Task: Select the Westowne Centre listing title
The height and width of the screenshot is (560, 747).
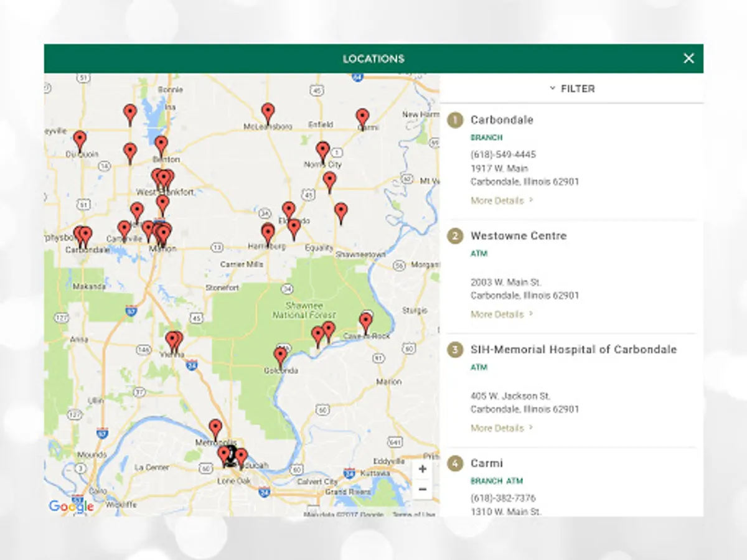Action: click(x=519, y=236)
